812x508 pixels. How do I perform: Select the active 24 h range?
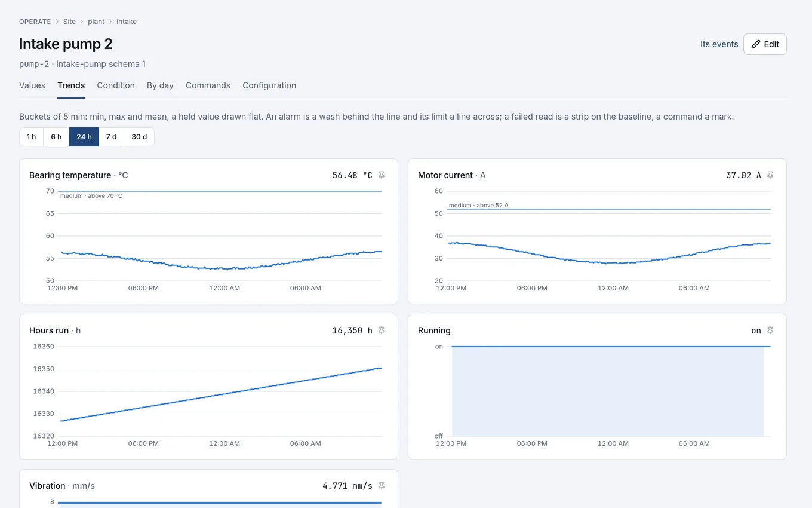[84, 137]
